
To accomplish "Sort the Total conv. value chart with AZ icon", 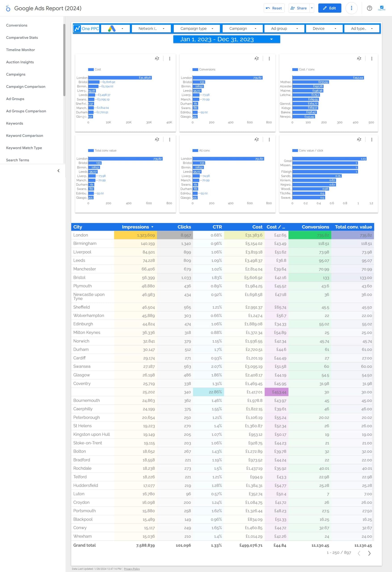I will tap(157, 140).
